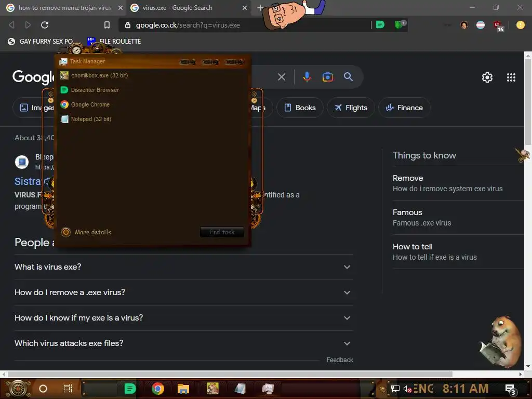Close the 'memz trojan virus' tab
532x399 pixels.
(x=121, y=7)
